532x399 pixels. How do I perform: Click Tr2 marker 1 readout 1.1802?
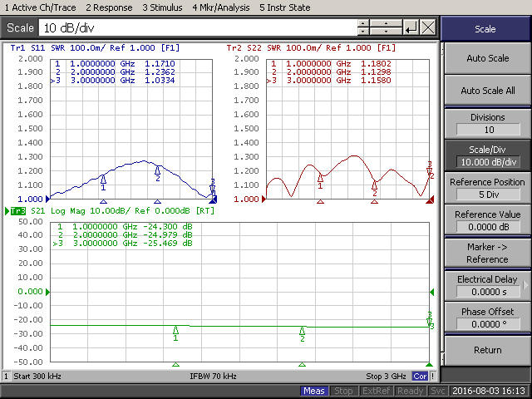(376, 64)
